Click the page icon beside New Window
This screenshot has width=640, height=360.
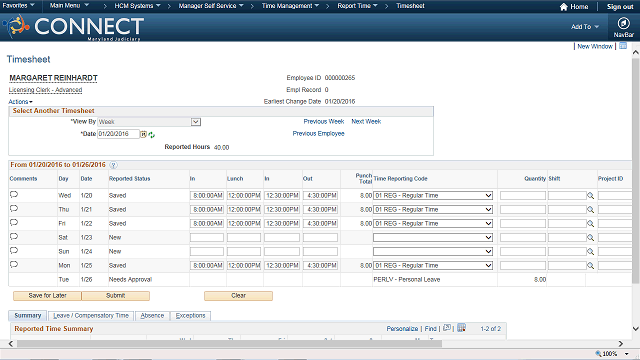click(623, 46)
